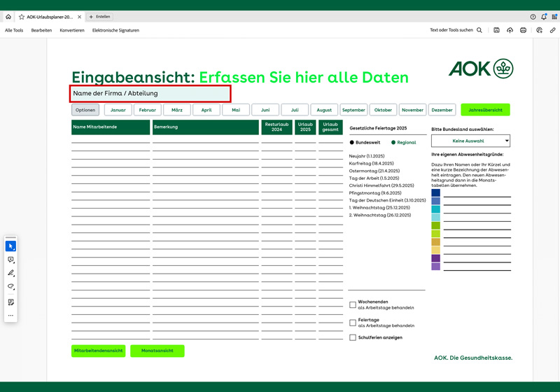Click the Neujahr (1.1.2025) holiday entry
560x392 pixels.
(x=367, y=156)
